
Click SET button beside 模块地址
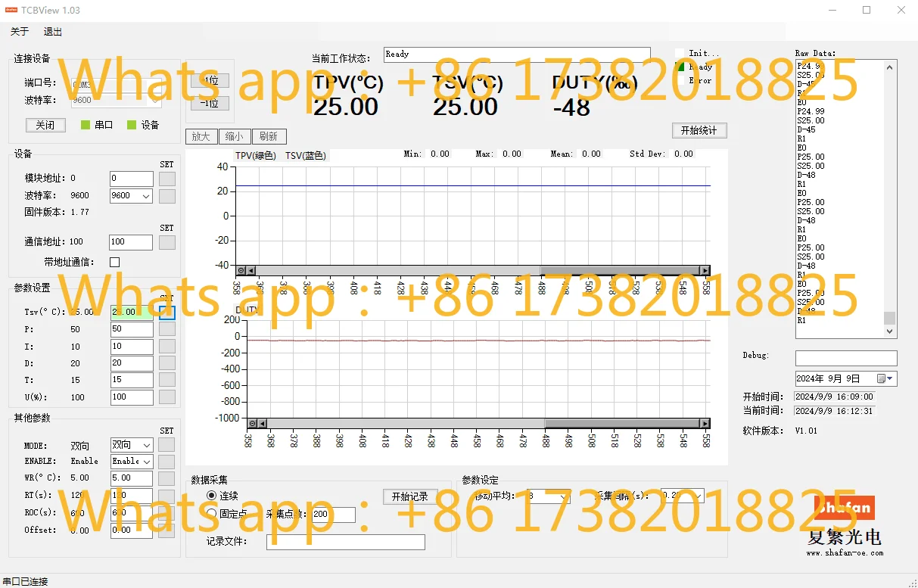167,179
